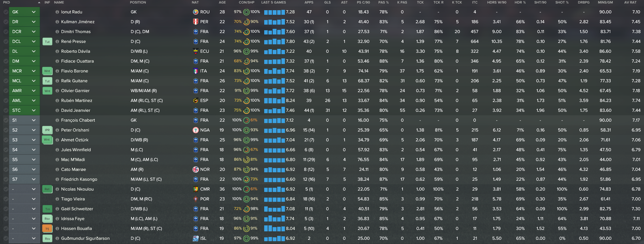Open the info icon for Rubén Martínez

(57, 101)
